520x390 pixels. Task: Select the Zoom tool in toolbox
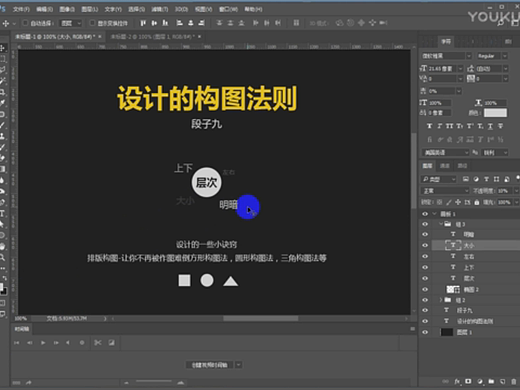point(3,257)
